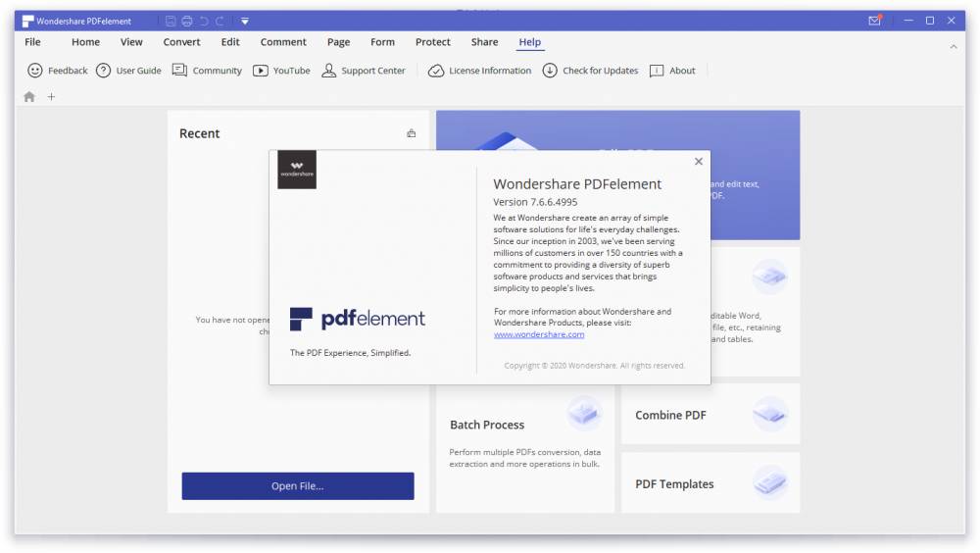The height and width of the screenshot is (553, 980).
Task: Click the print icon in title bar
Action: pyautogui.click(x=187, y=22)
